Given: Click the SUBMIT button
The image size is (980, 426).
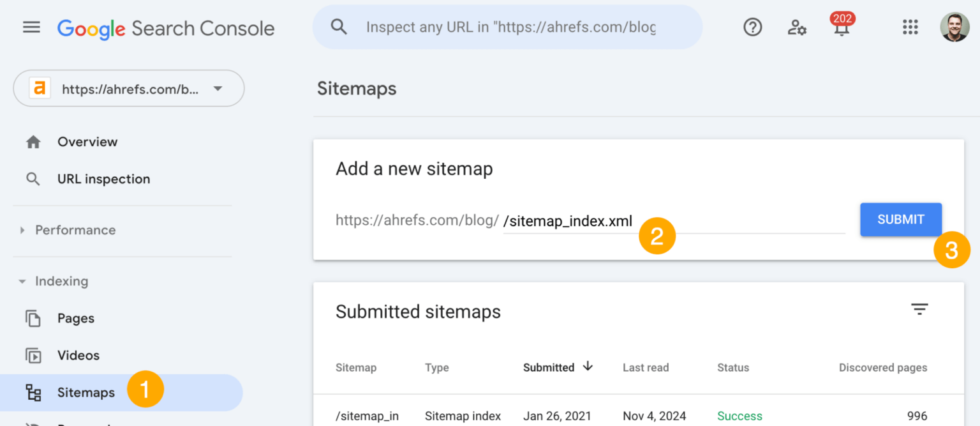Looking at the screenshot, I should tap(901, 219).
